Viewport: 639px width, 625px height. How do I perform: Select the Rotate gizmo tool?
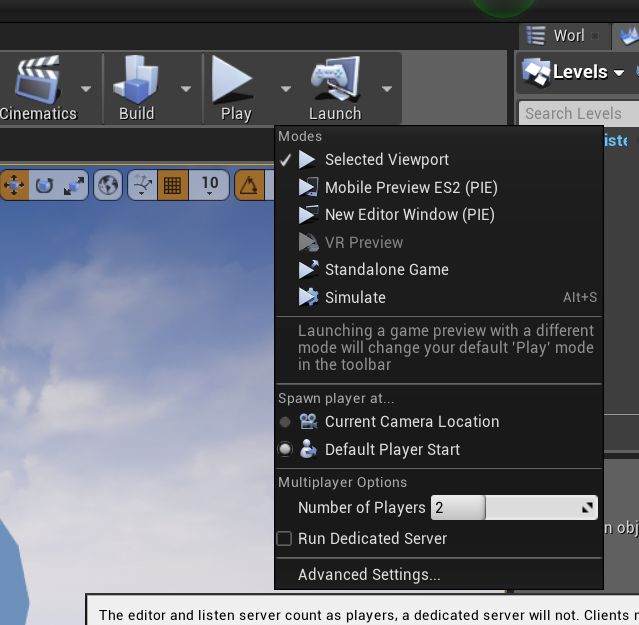coord(44,185)
